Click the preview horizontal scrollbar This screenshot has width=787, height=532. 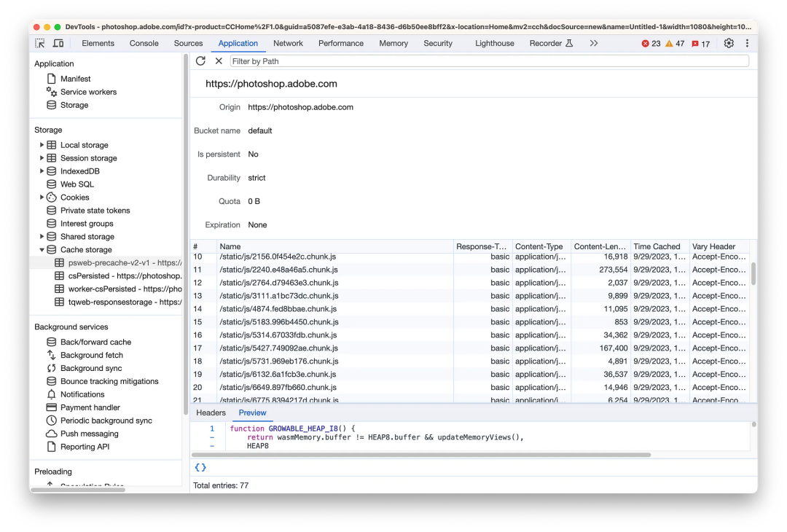click(422, 455)
